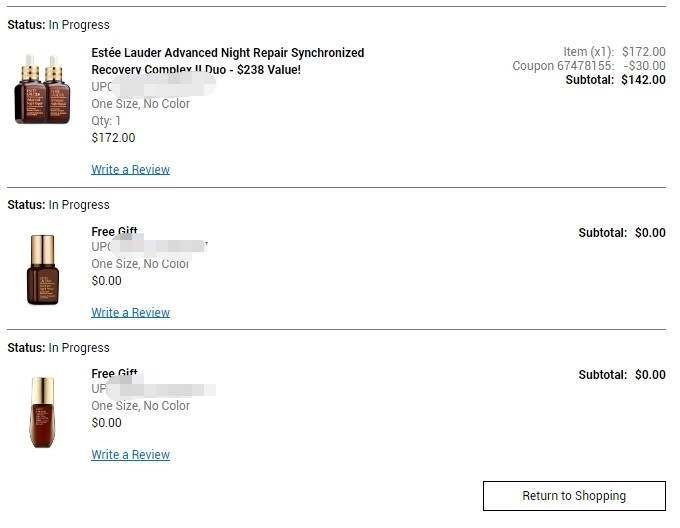
Task: Click Write a Review under the second Free Gift
Action: 131,455
